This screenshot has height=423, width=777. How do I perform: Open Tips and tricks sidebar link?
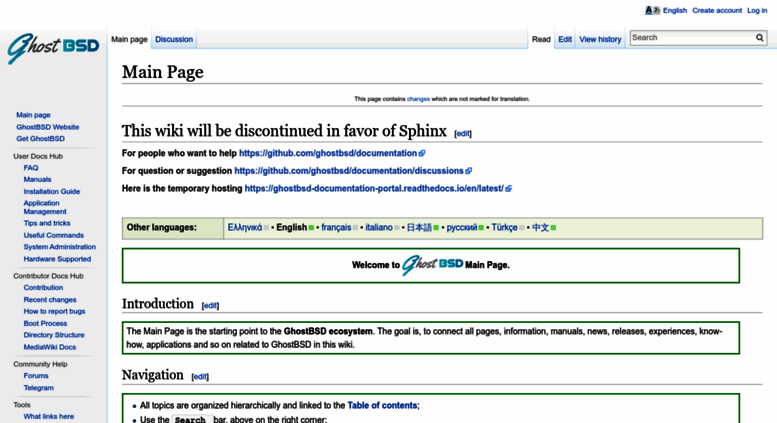[x=47, y=223]
